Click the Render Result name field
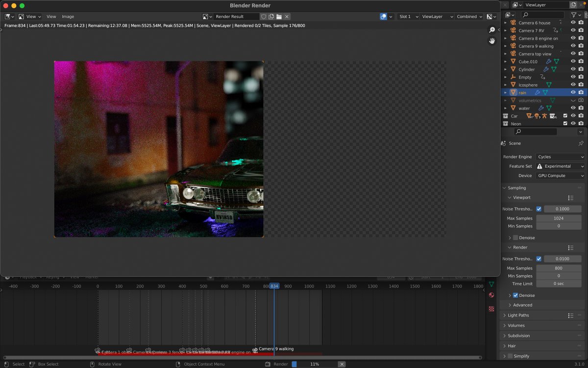The width and height of the screenshot is (588, 368). (237, 17)
